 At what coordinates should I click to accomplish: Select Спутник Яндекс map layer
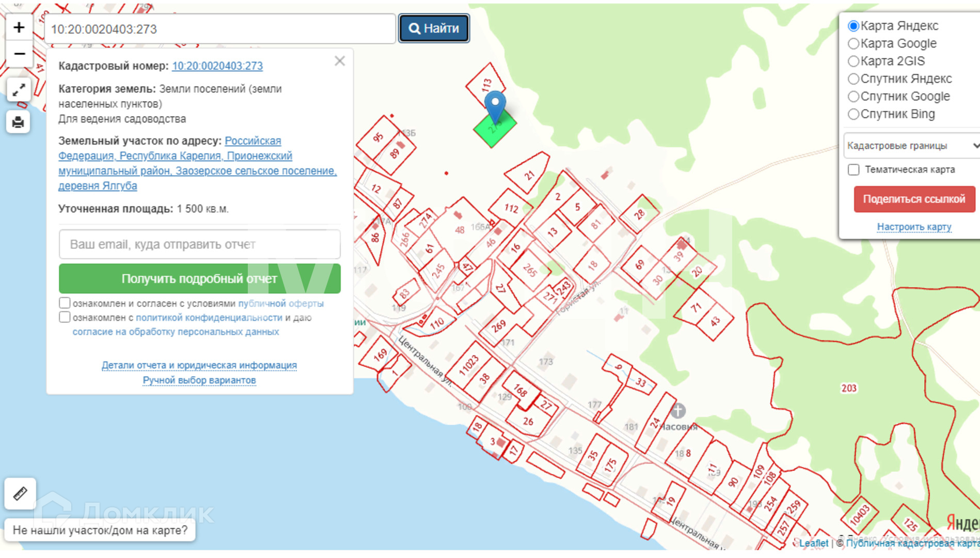click(853, 79)
